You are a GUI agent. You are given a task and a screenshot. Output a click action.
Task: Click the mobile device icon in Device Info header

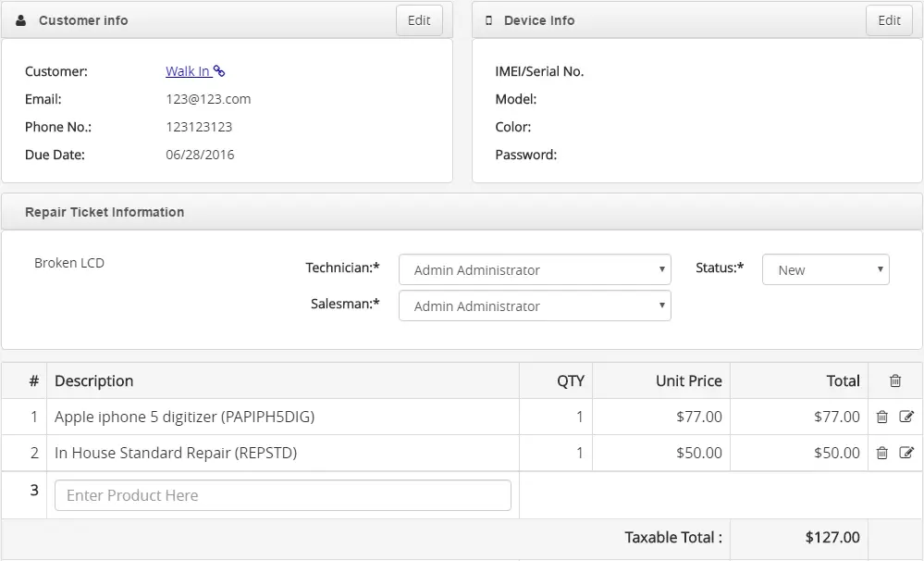[488, 19]
